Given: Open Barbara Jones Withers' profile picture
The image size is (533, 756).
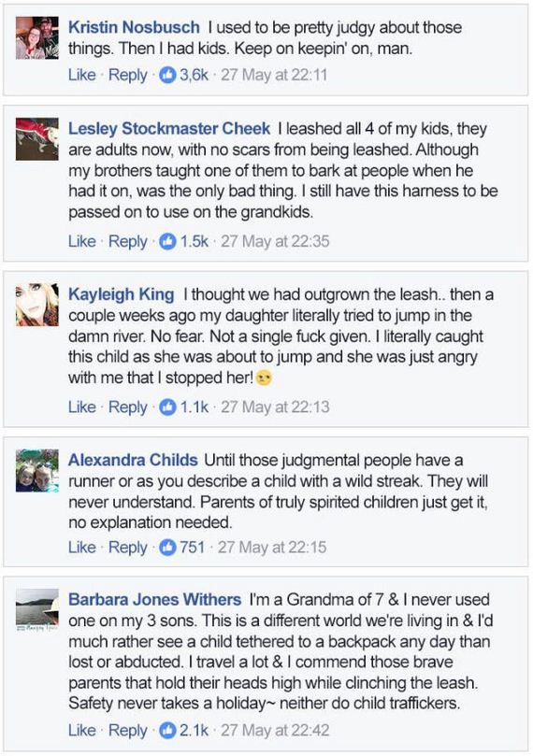Looking at the screenshot, I should pyautogui.click(x=37, y=610).
